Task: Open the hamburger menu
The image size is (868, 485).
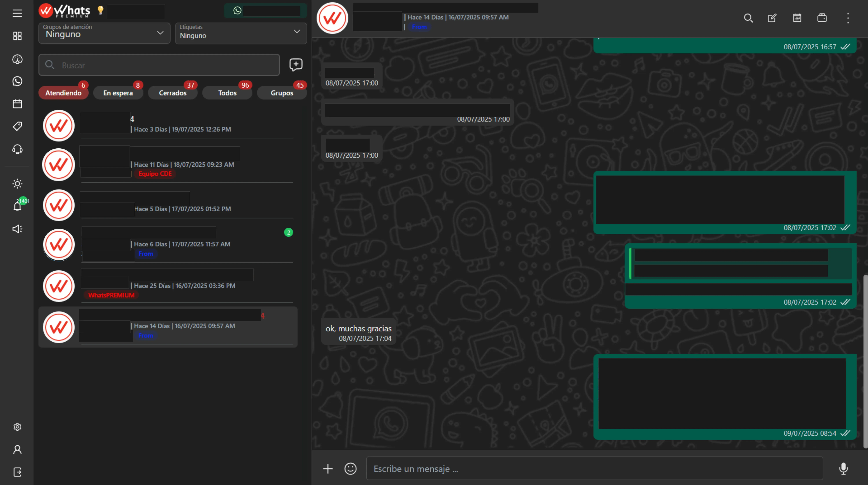Action: [17, 13]
